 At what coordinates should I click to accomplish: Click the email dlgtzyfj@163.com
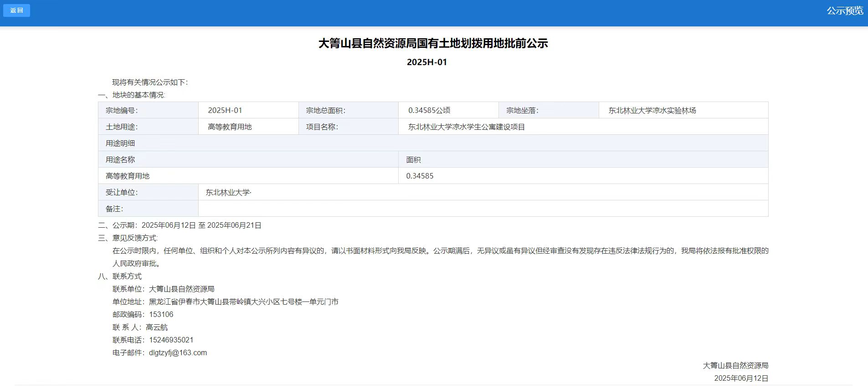click(178, 352)
